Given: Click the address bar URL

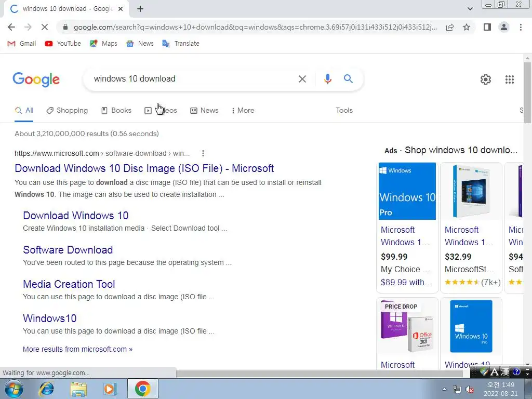Looking at the screenshot, I should pyautogui.click(x=255, y=27).
